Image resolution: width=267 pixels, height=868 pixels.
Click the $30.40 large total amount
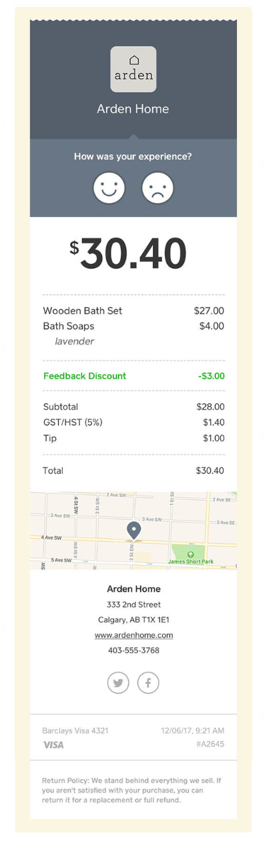[x=128, y=254]
